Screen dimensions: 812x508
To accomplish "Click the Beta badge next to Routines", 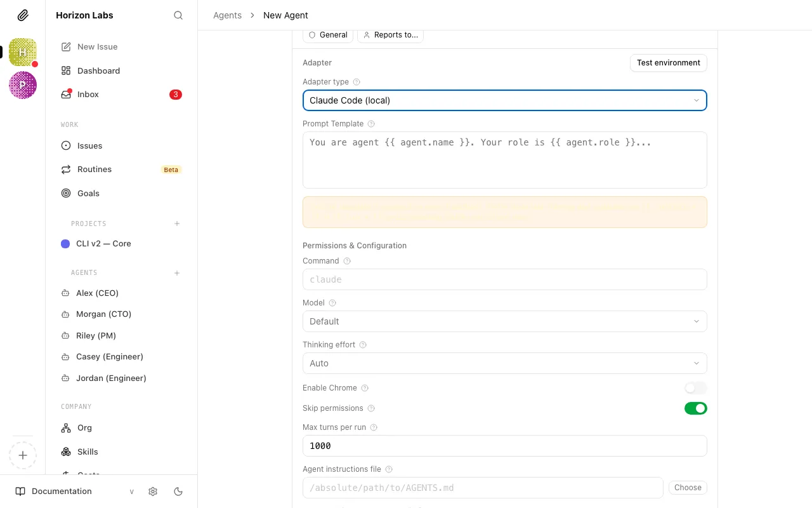I will pyautogui.click(x=171, y=170).
